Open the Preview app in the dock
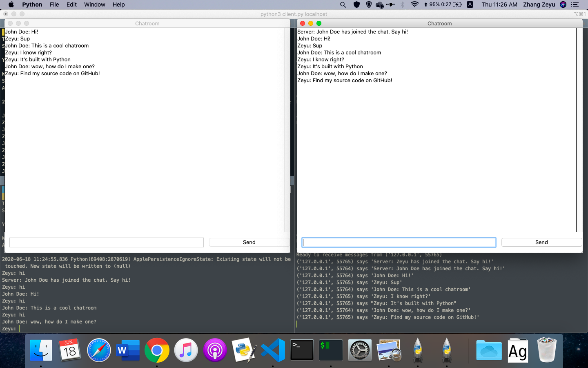588x368 pixels. (x=389, y=350)
